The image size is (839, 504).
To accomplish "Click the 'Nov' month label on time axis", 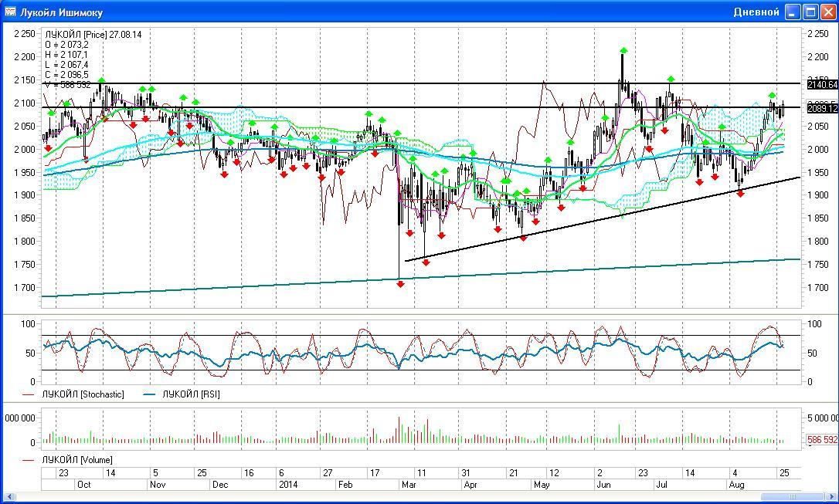I will 158,485.
